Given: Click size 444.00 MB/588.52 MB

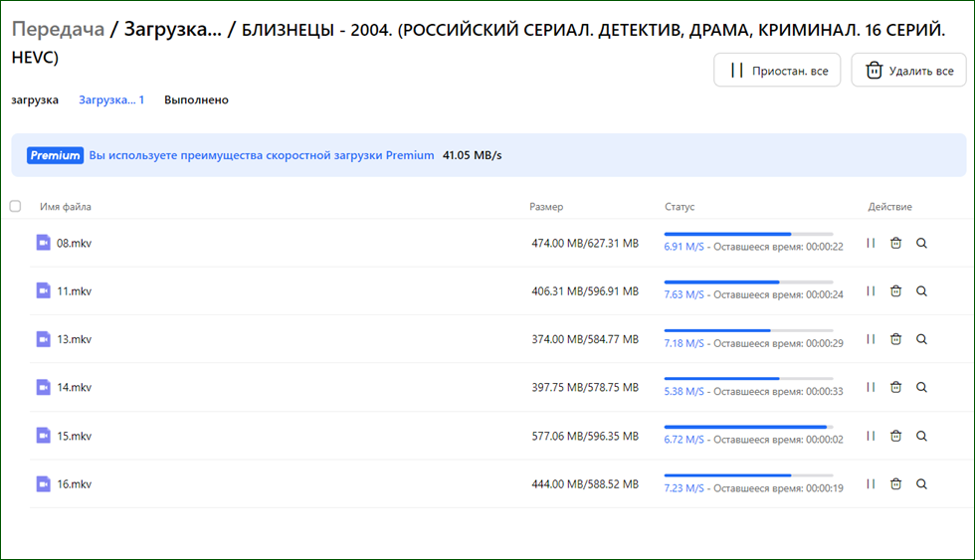Looking at the screenshot, I should coord(585,484).
